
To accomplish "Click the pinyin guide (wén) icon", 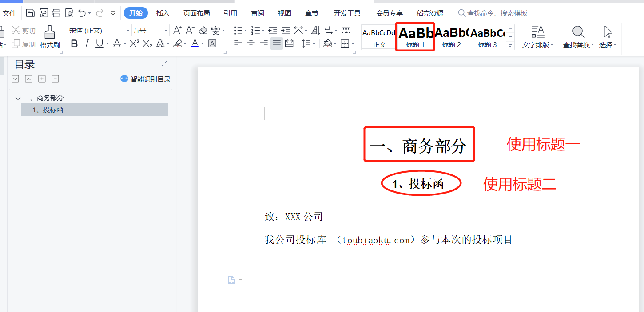I will tap(215, 30).
